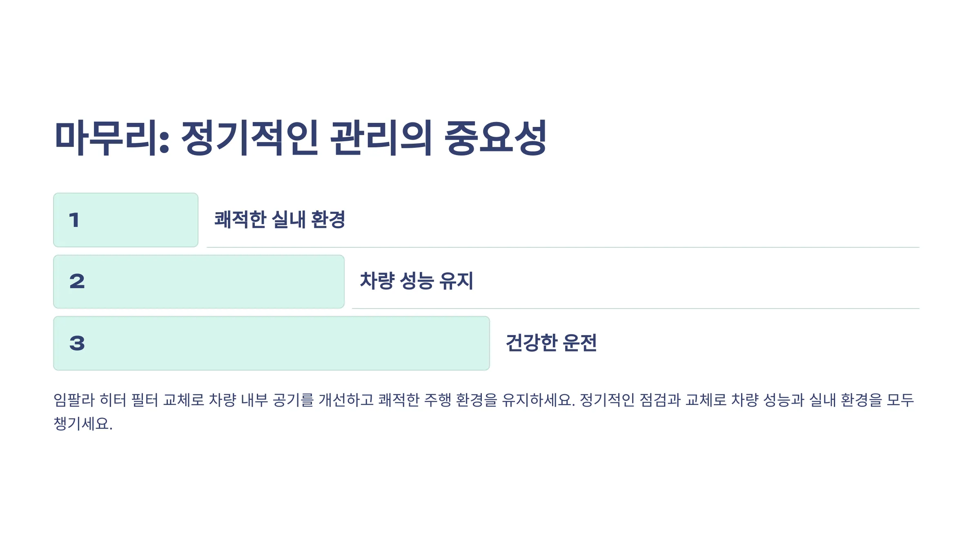Click the digit 2 inside second box
Viewport: 980px width, 551px height.
(x=77, y=282)
